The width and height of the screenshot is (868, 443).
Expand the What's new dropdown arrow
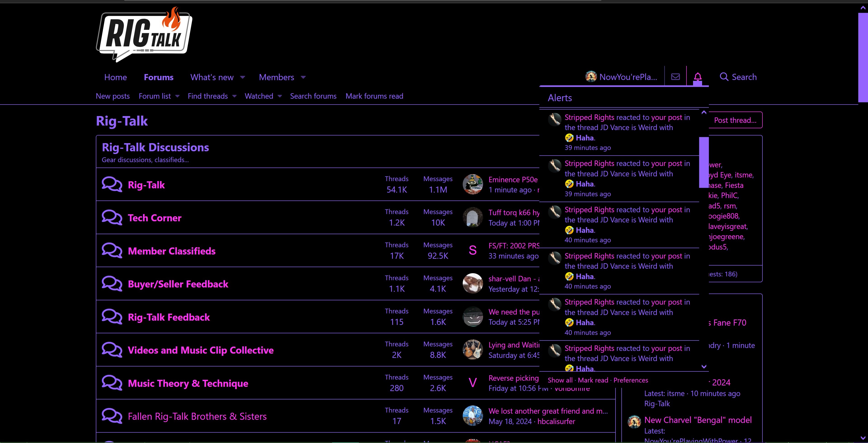[243, 77]
